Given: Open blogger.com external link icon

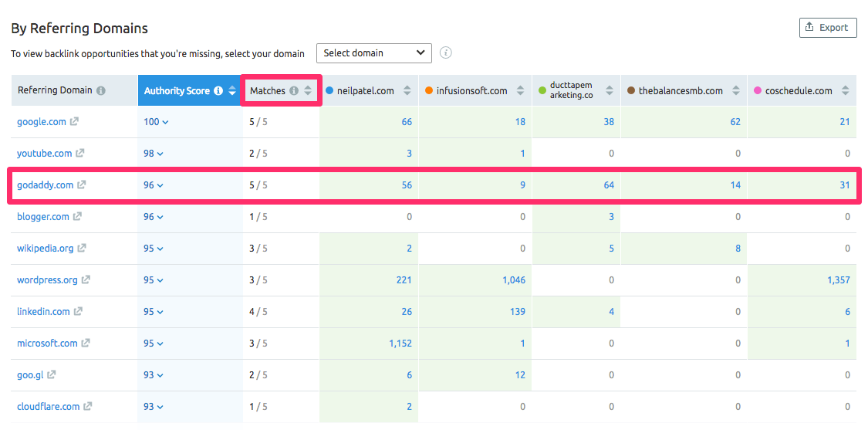Looking at the screenshot, I should pyautogui.click(x=77, y=217).
